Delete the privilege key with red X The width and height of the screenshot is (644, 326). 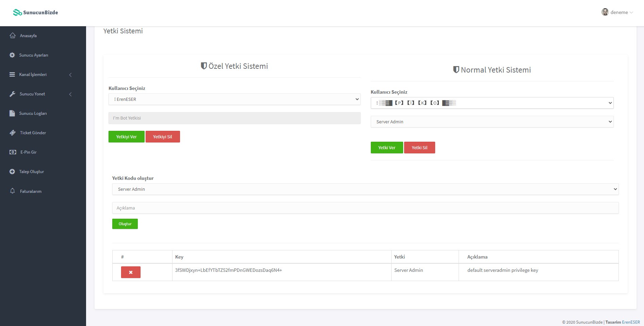coord(131,272)
